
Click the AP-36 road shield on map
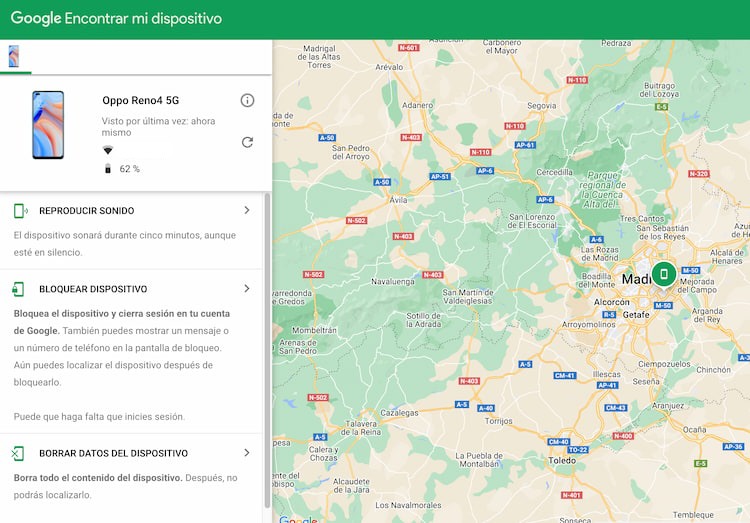733,446
